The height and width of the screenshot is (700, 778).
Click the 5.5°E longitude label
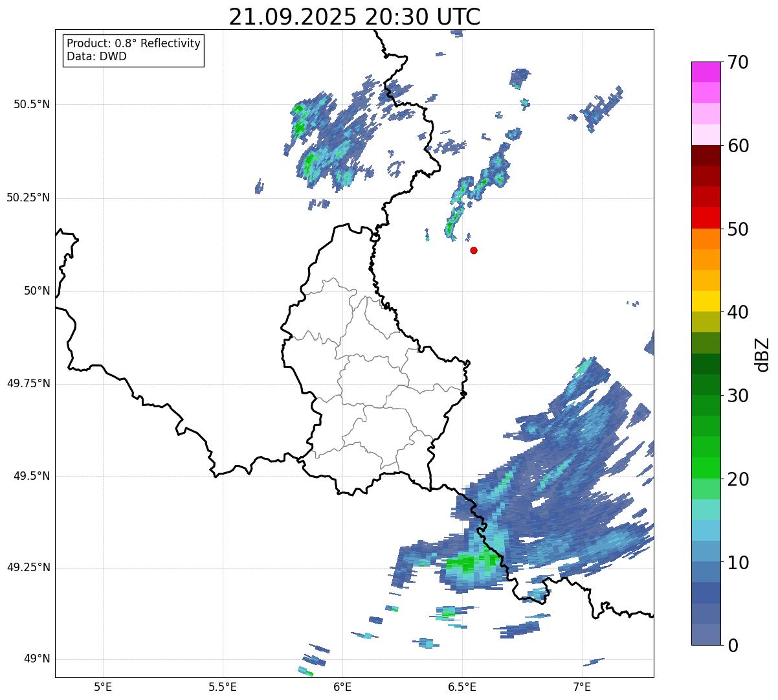click(x=223, y=686)
